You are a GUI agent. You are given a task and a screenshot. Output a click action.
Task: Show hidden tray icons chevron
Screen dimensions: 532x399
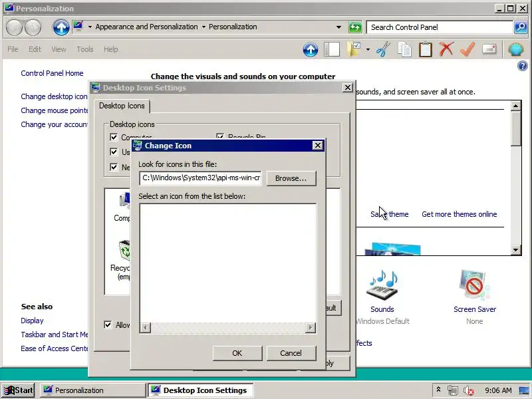[x=438, y=390]
